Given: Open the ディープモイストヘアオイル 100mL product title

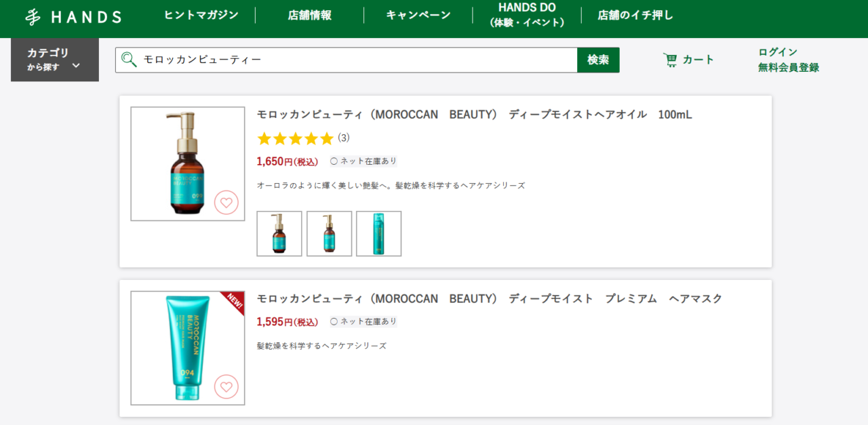Looking at the screenshot, I should click(x=475, y=115).
